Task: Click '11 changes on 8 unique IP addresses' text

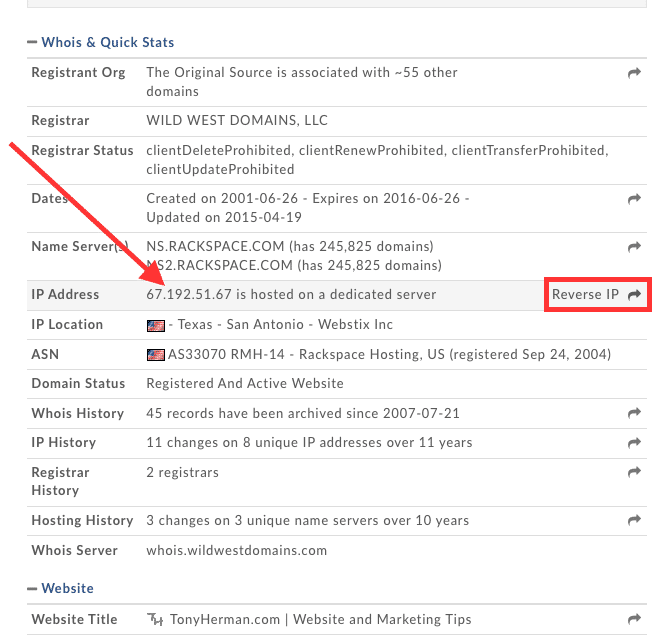Action: (x=265, y=443)
